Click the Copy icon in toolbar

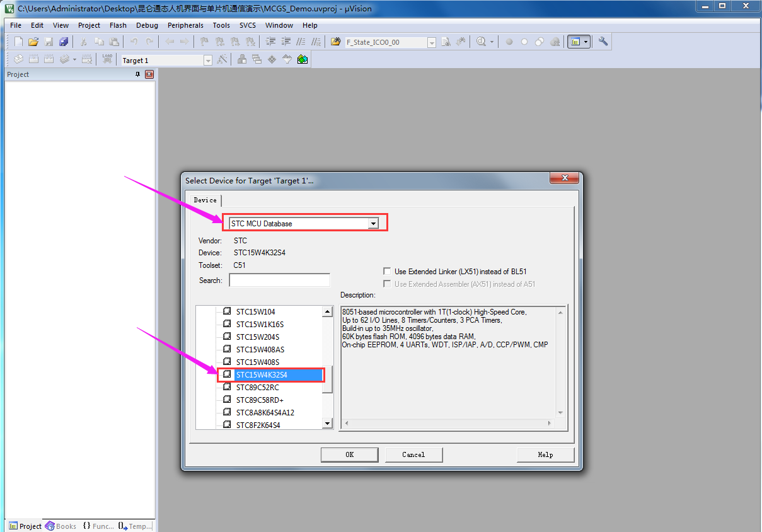click(99, 42)
